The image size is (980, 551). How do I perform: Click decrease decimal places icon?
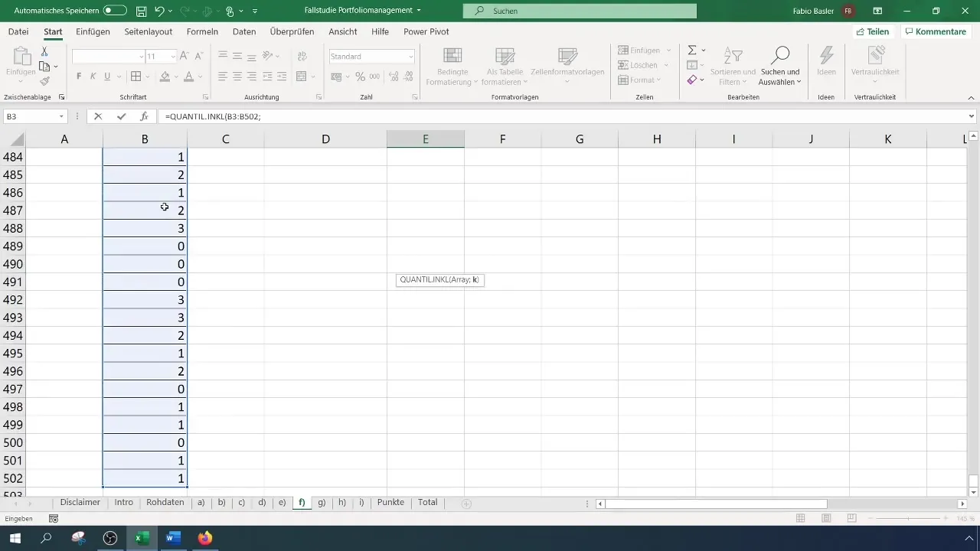pyautogui.click(x=410, y=77)
